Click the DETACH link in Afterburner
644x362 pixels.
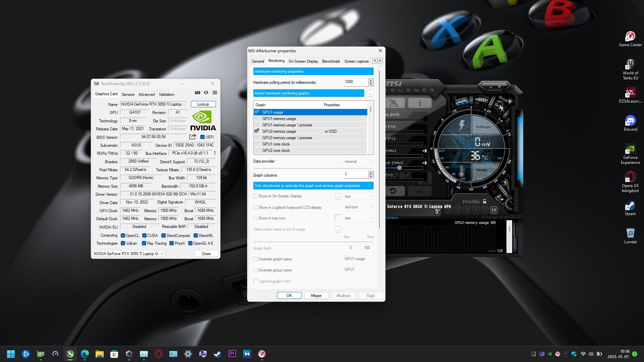pos(391,218)
